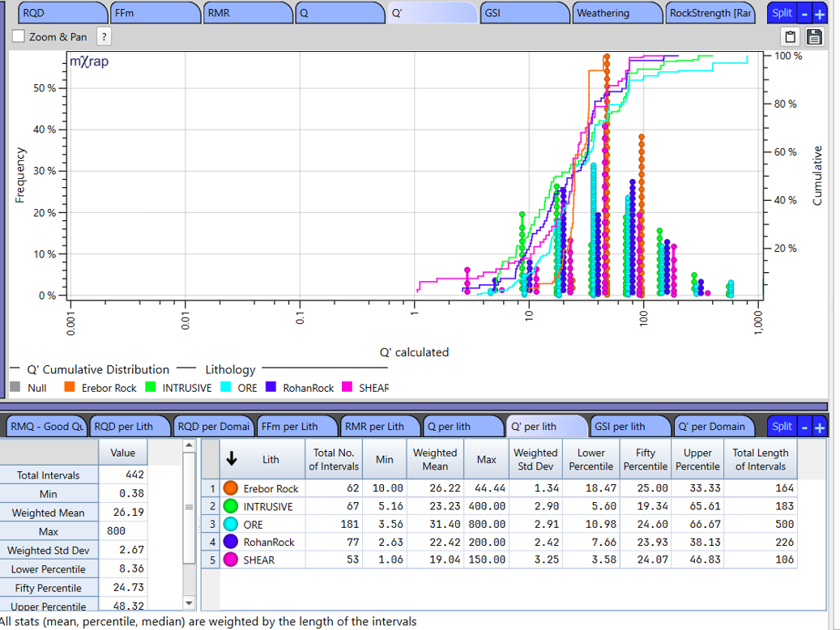This screenshot has height=630, width=840.
Task: Click the save-to-file floppy disk icon
Action: (816, 36)
